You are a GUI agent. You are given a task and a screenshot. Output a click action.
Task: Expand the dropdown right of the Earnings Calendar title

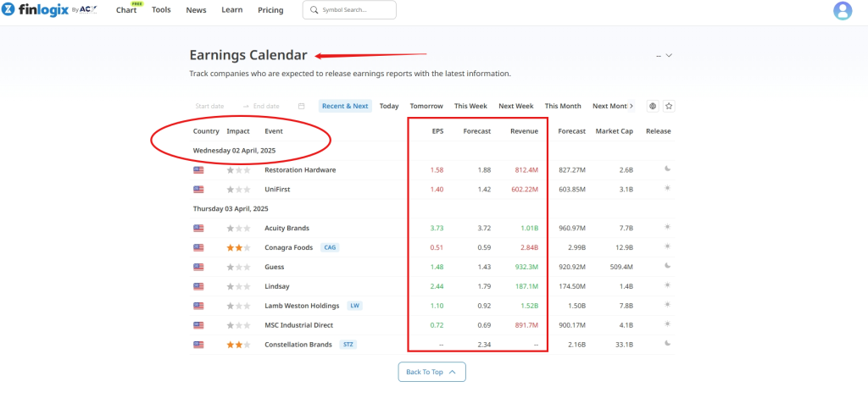pos(669,55)
